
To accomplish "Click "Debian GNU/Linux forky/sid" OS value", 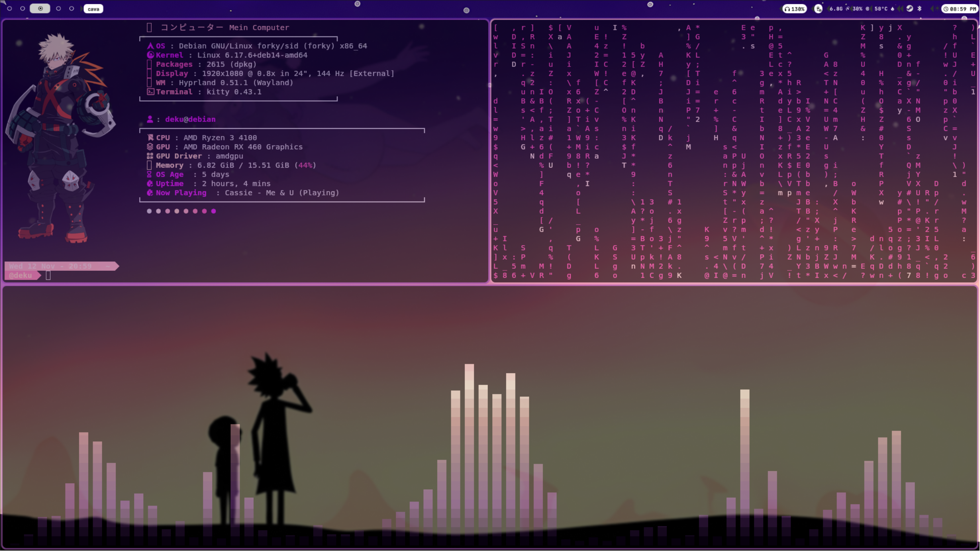I will 239,46.
